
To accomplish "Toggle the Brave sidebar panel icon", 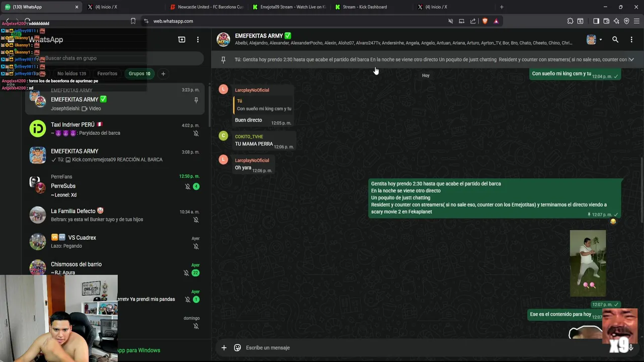I will coord(596,21).
